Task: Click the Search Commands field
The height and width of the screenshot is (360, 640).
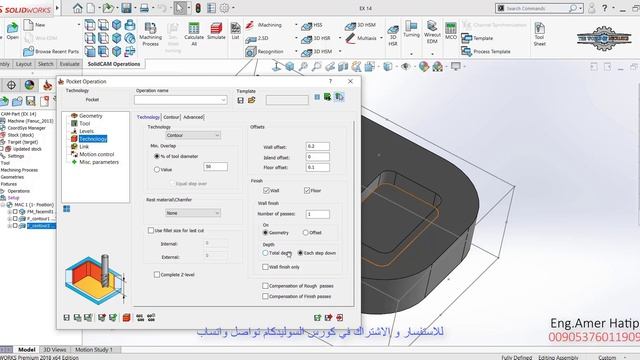Action: (539, 8)
